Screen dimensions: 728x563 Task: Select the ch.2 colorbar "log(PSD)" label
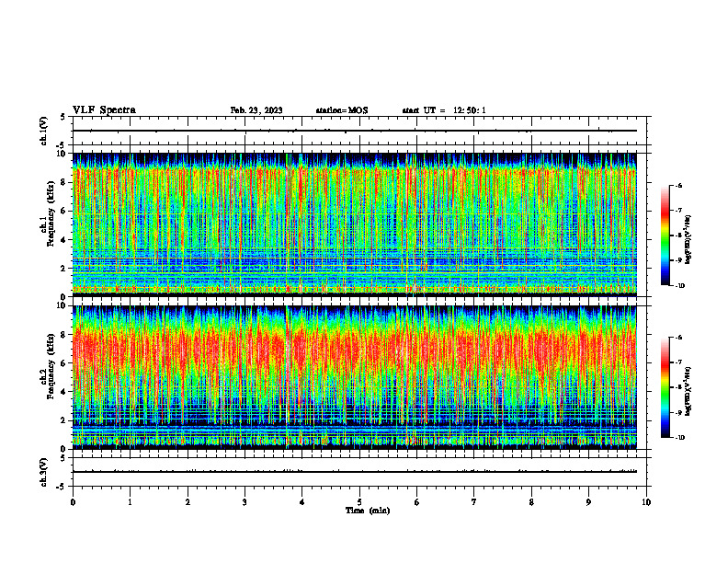688,391
